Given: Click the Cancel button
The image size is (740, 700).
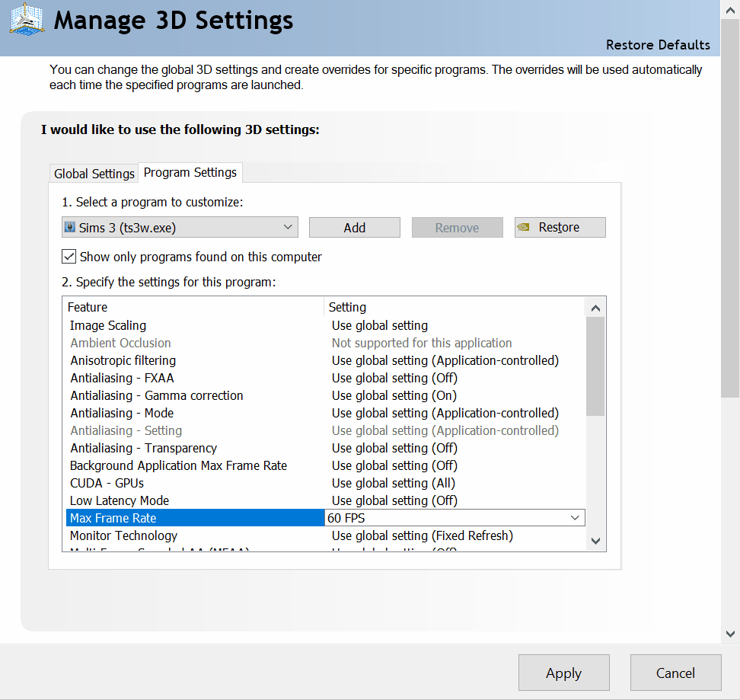Looking at the screenshot, I should [x=675, y=673].
